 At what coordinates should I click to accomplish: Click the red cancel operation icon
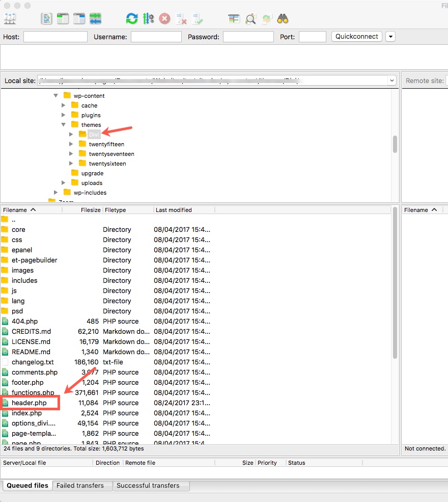[164, 19]
